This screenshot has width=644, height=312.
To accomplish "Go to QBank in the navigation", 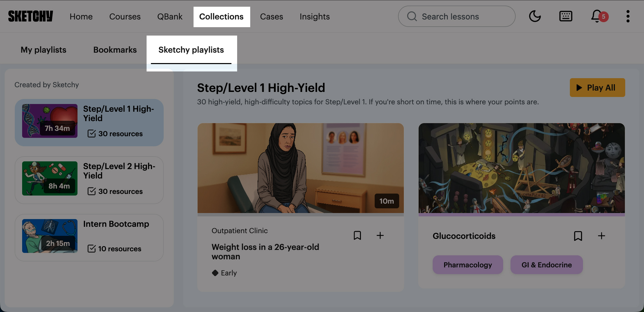I will click(170, 17).
